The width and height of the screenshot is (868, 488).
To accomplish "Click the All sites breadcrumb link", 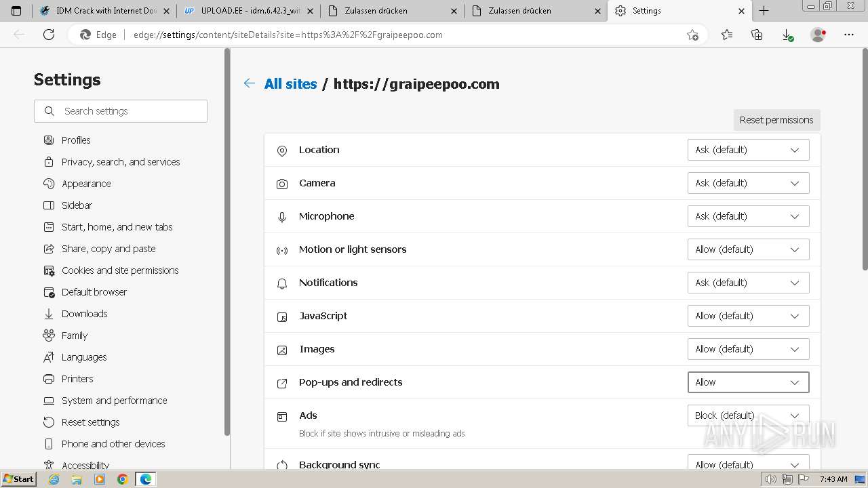I will (x=290, y=84).
